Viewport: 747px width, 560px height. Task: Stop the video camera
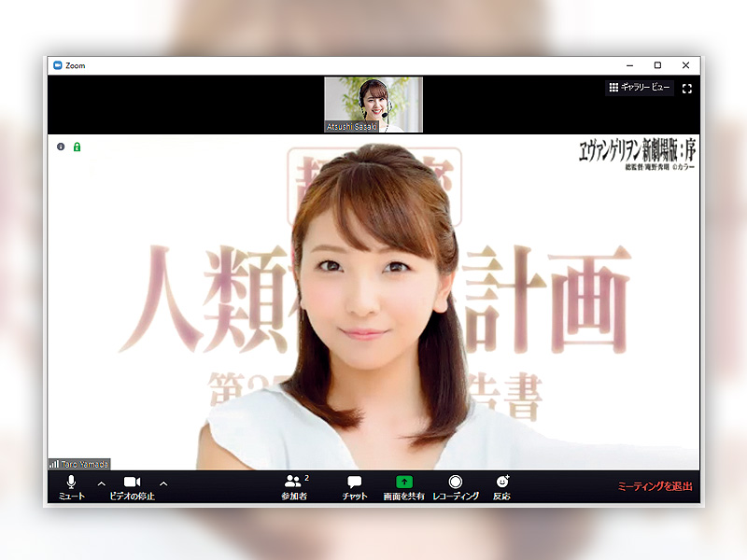point(132,487)
